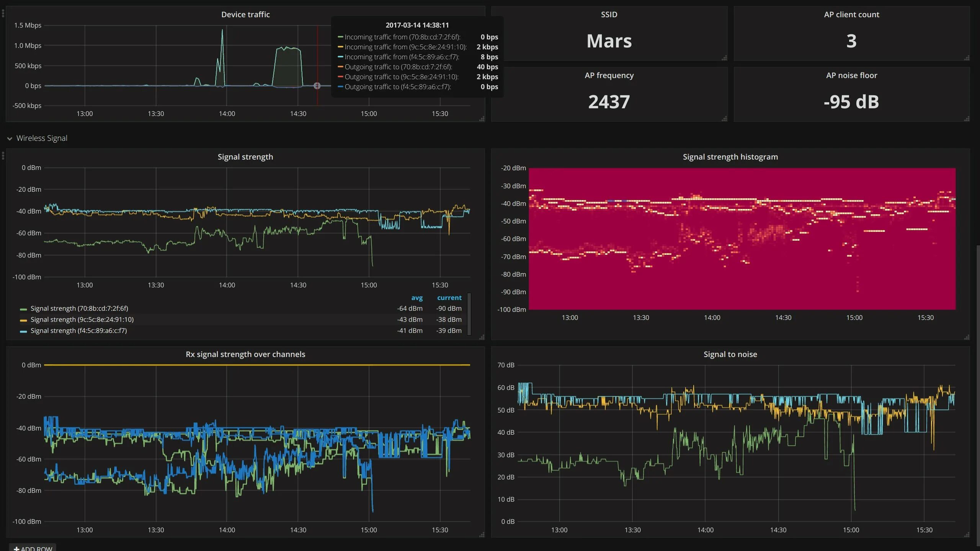Click Signal strength panel resize handle

tap(482, 337)
